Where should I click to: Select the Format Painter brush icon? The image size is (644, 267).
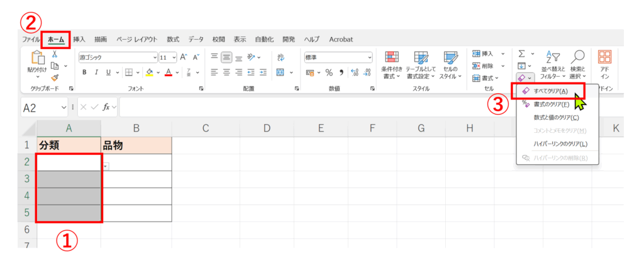pos(54,77)
